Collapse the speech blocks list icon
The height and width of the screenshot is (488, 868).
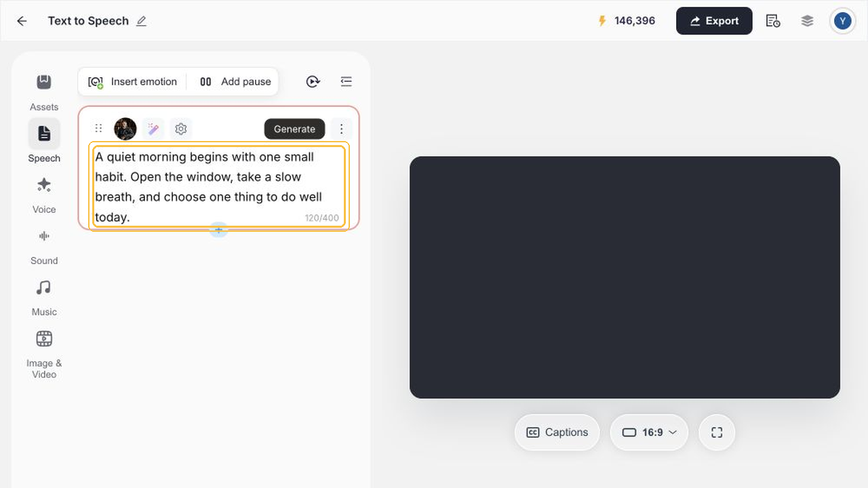(x=347, y=81)
